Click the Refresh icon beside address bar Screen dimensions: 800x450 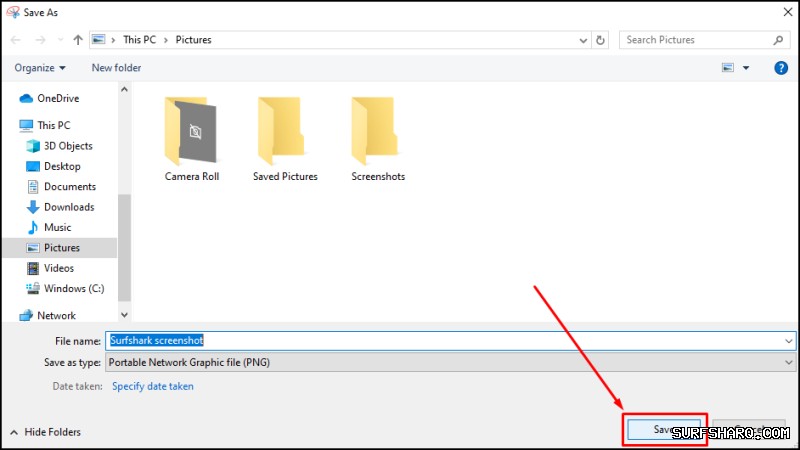pos(600,40)
